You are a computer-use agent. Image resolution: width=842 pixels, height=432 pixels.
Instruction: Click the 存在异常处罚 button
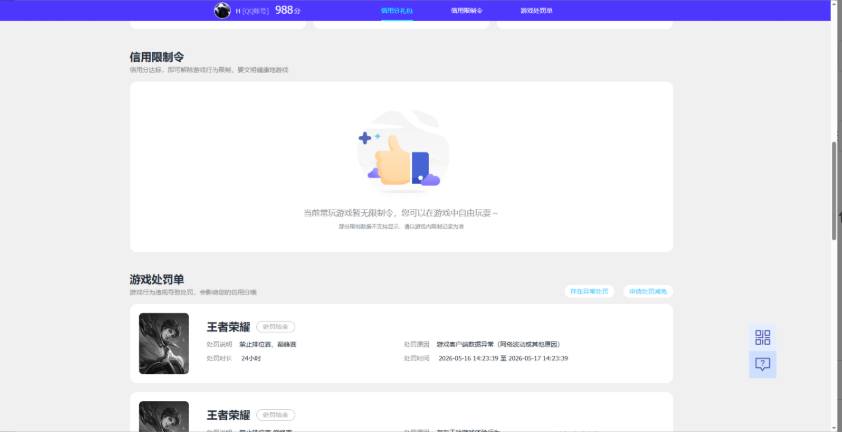(589, 291)
